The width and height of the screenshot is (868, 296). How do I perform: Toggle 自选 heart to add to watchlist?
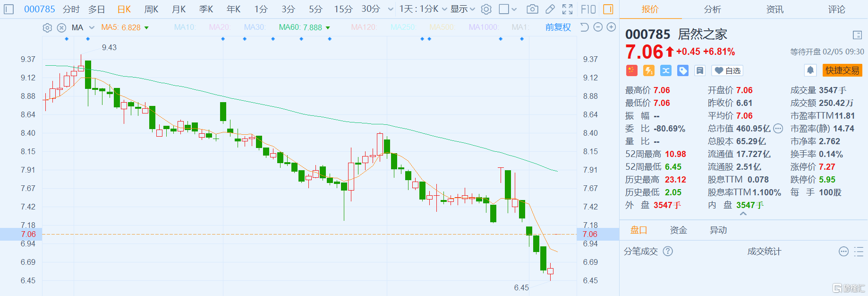click(727, 70)
